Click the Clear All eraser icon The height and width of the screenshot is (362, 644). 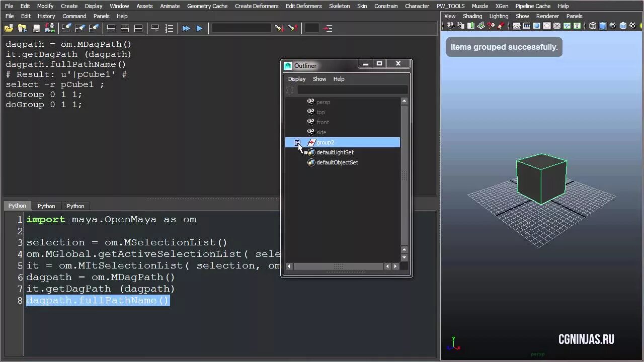94,28
